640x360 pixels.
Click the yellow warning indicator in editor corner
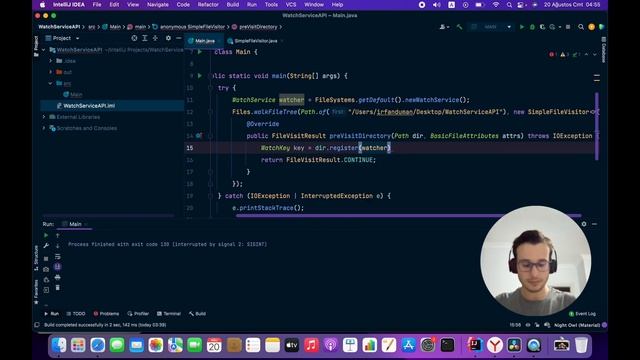(564, 54)
